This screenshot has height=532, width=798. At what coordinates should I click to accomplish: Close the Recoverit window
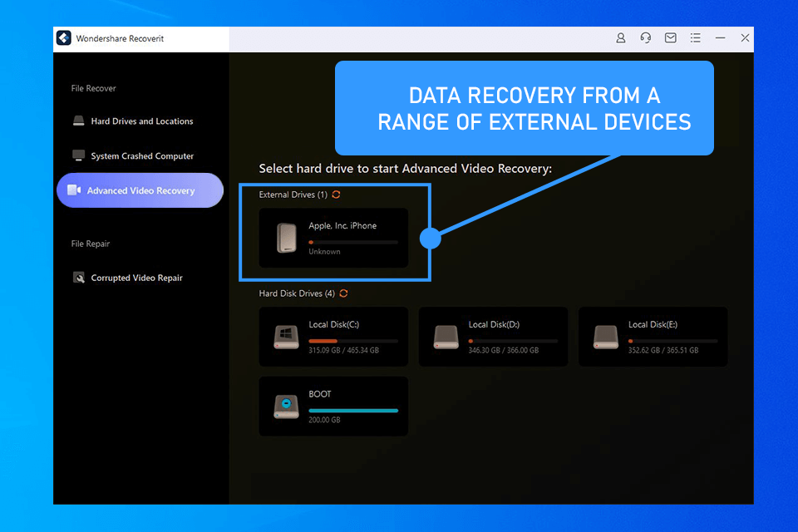745,38
